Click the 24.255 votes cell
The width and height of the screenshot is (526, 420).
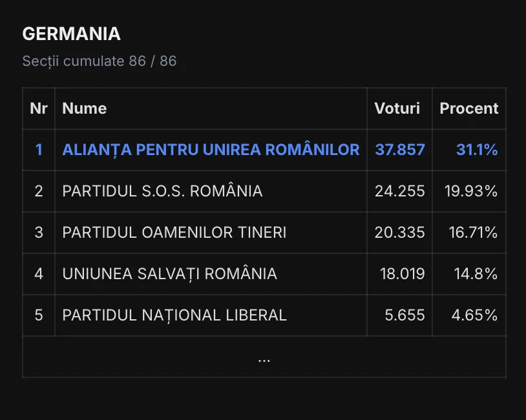[x=400, y=191]
